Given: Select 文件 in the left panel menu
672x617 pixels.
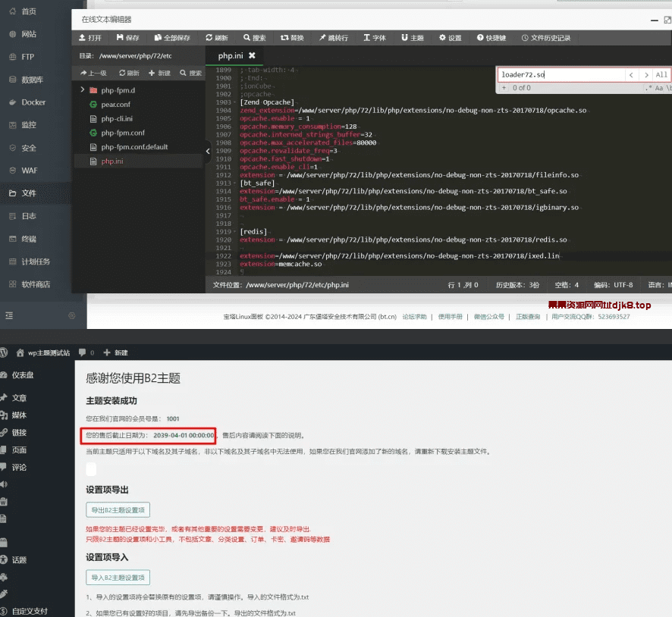Looking at the screenshot, I should pyautogui.click(x=28, y=193).
